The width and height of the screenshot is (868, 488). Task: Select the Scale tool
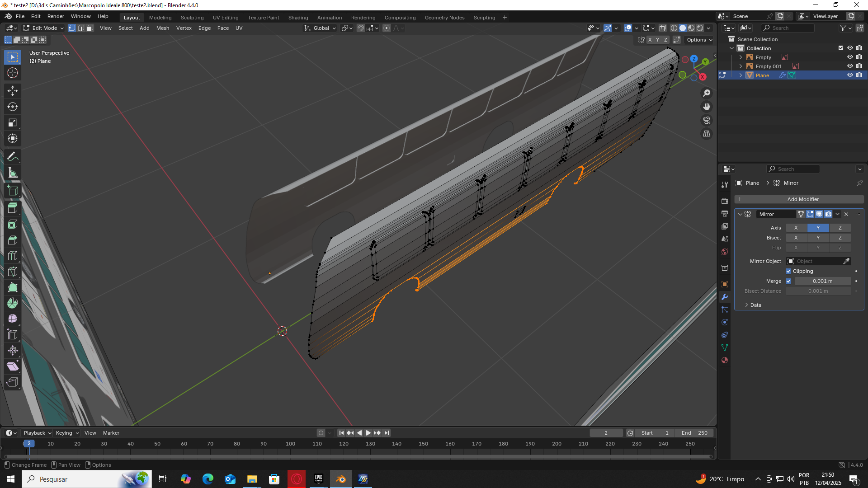pos(12,122)
